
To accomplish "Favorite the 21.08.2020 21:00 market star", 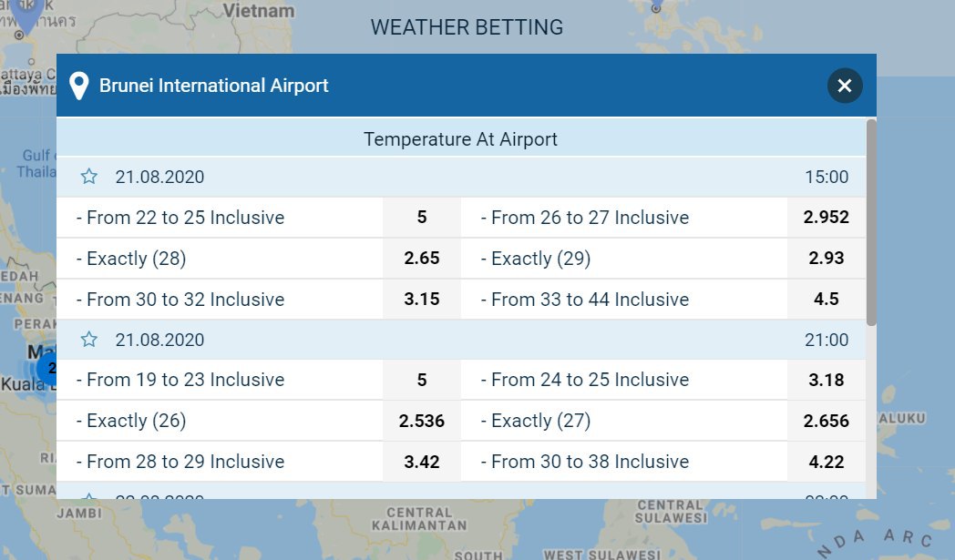I will [89, 339].
